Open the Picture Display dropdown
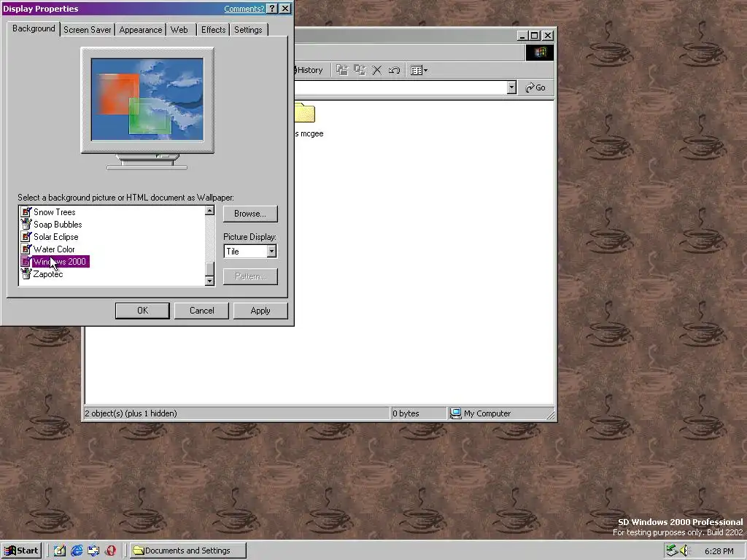The height and width of the screenshot is (560, 747). (271, 251)
